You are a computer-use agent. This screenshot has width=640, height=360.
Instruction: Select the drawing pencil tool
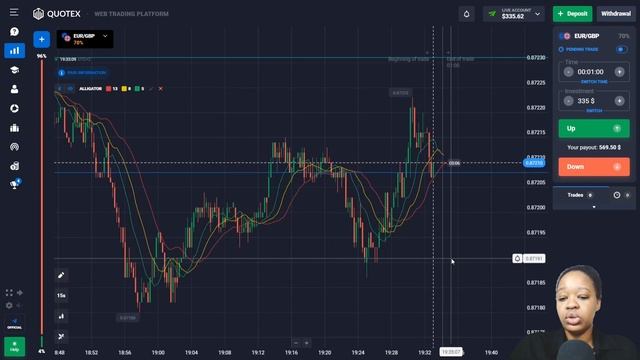(61, 275)
